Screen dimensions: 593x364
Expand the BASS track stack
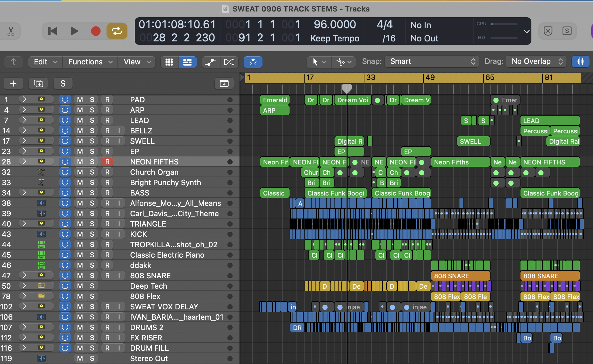[x=24, y=193]
